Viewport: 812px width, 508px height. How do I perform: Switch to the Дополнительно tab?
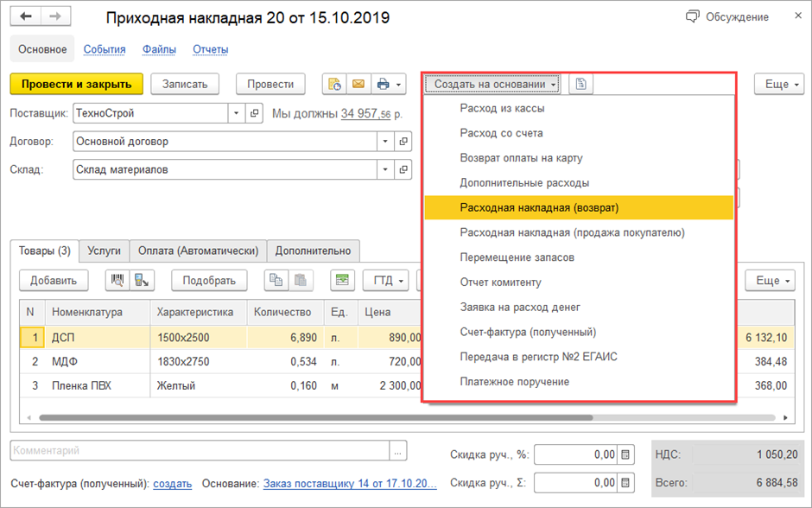314,251
